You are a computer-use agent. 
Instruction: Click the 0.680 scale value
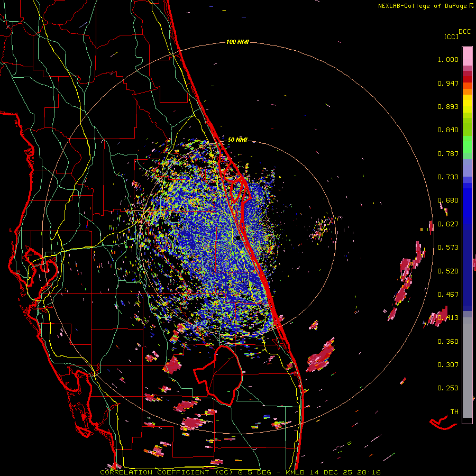[x=448, y=200]
